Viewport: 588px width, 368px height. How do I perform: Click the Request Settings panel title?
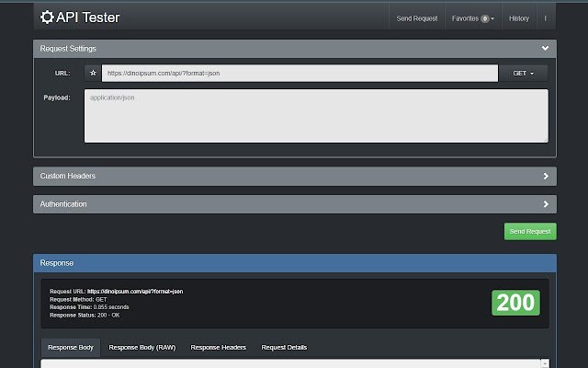(x=68, y=49)
